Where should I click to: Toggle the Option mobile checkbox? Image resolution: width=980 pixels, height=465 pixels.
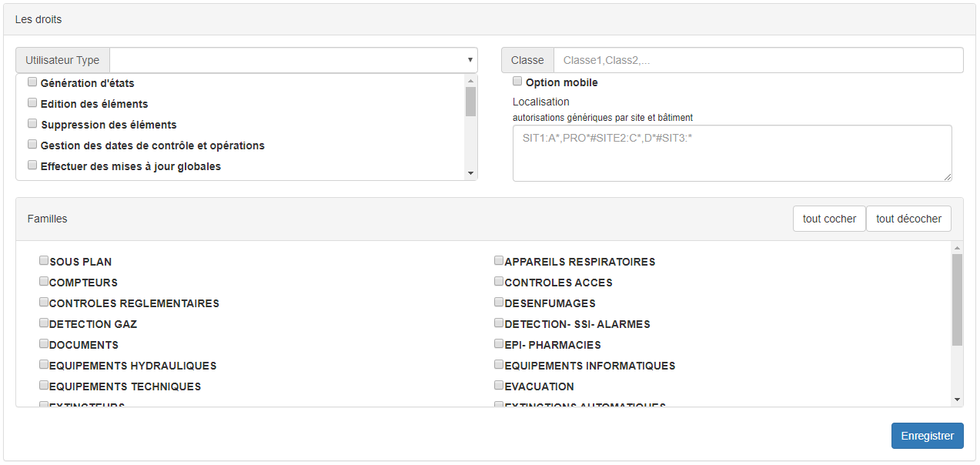[517, 82]
